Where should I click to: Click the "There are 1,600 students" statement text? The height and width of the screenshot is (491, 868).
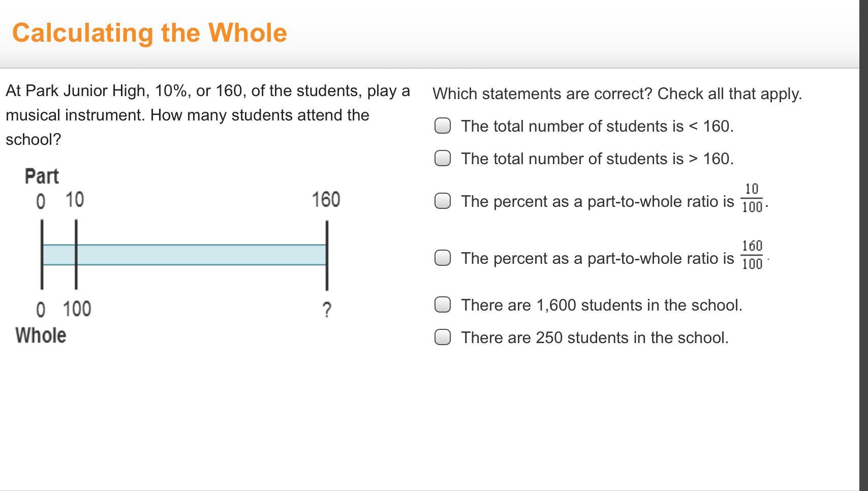pyautogui.click(x=602, y=305)
